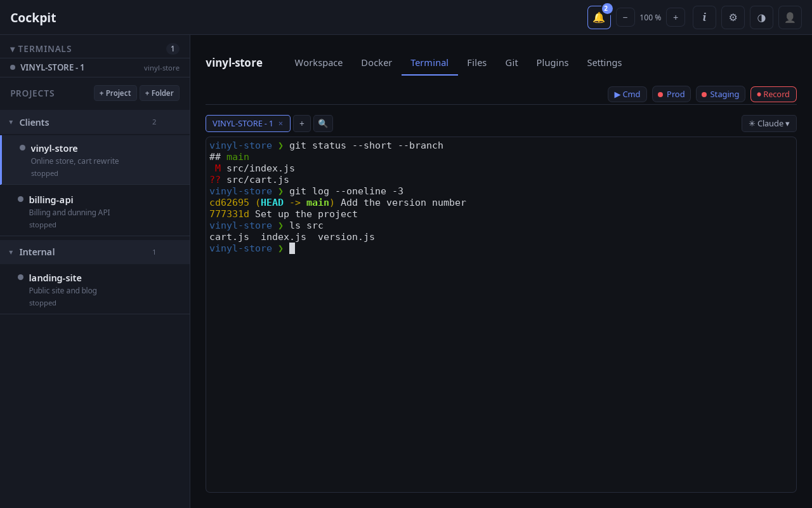Decrease zoom with the minus button
Image resolution: width=812 pixels, height=508 pixels.
point(625,17)
